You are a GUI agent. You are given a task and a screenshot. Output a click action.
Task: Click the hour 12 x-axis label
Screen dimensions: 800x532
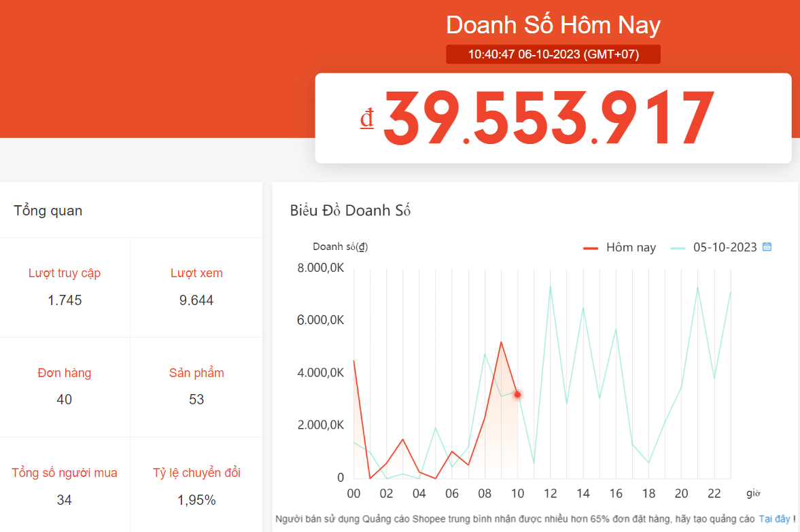click(x=551, y=493)
